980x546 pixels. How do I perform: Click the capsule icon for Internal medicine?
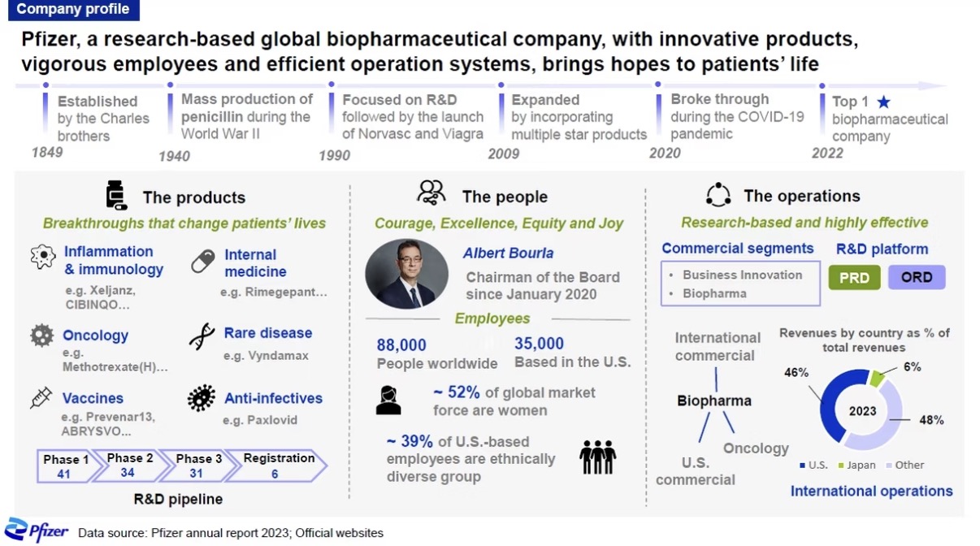[x=202, y=262]
